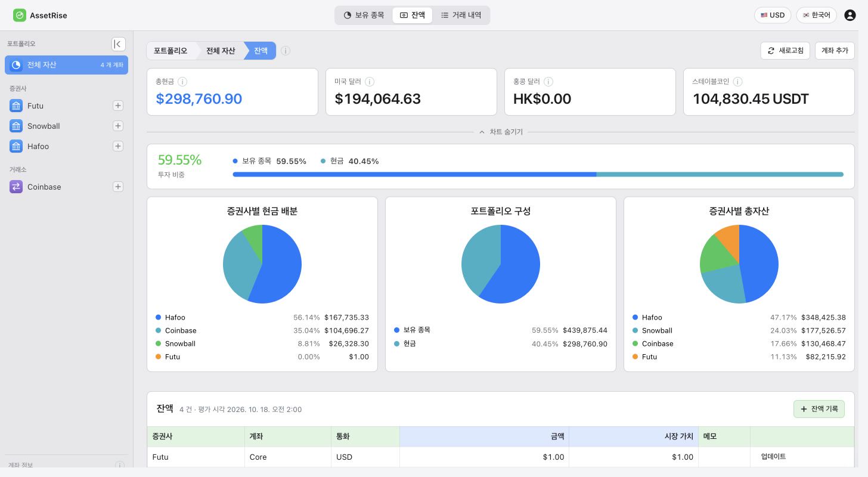Click the 증권사별 총자산 pie chart

tap(739, 264)
